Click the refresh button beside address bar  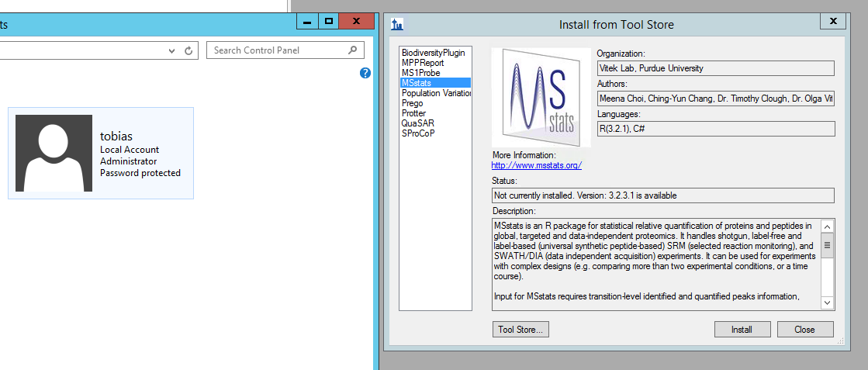pos(188,50)
